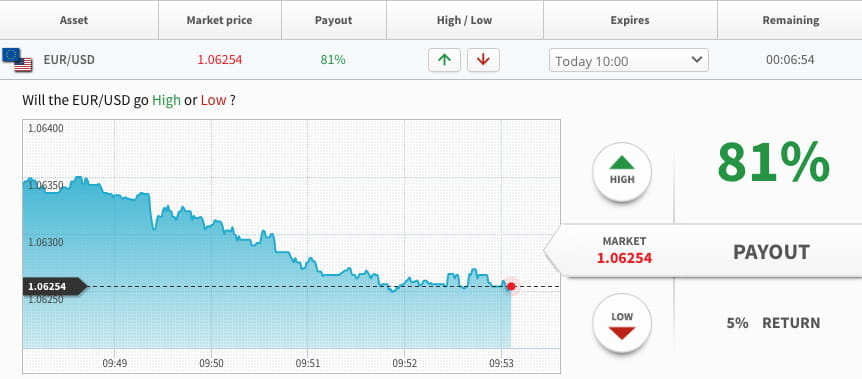Click the 00:06:54 remaining time countdown
This screenshot has width=862, height=379.
790,60
